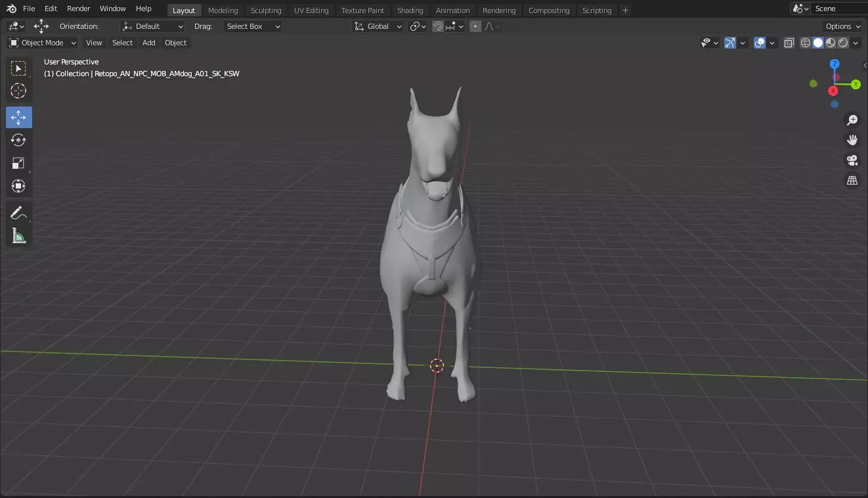
Task: Open the viewport View menu
Action: click(94, 43)
